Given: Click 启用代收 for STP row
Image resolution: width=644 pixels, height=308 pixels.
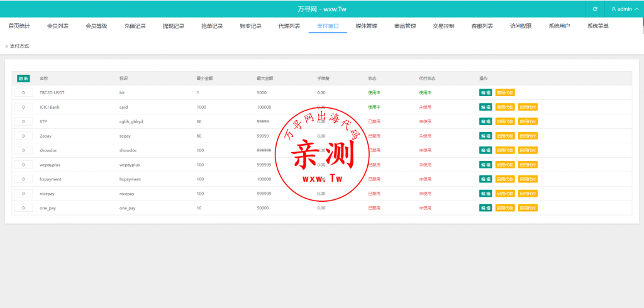Looking at the screenshot, I should (505, 121).
